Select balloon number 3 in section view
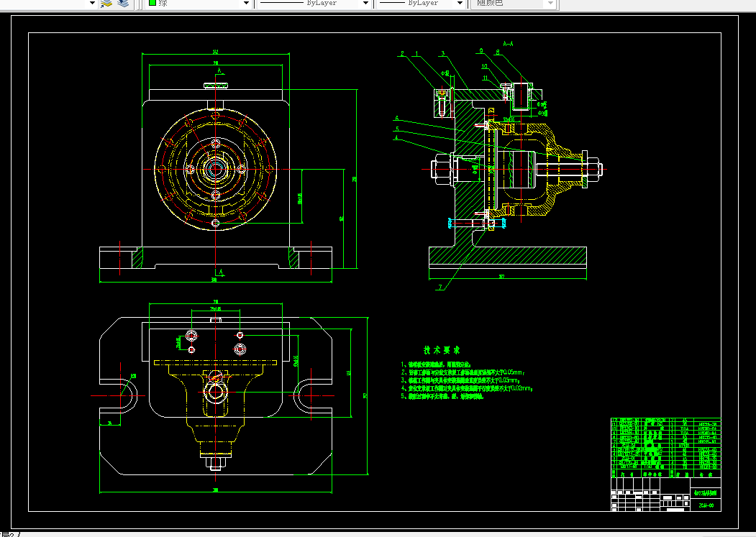 coord(442,53)
